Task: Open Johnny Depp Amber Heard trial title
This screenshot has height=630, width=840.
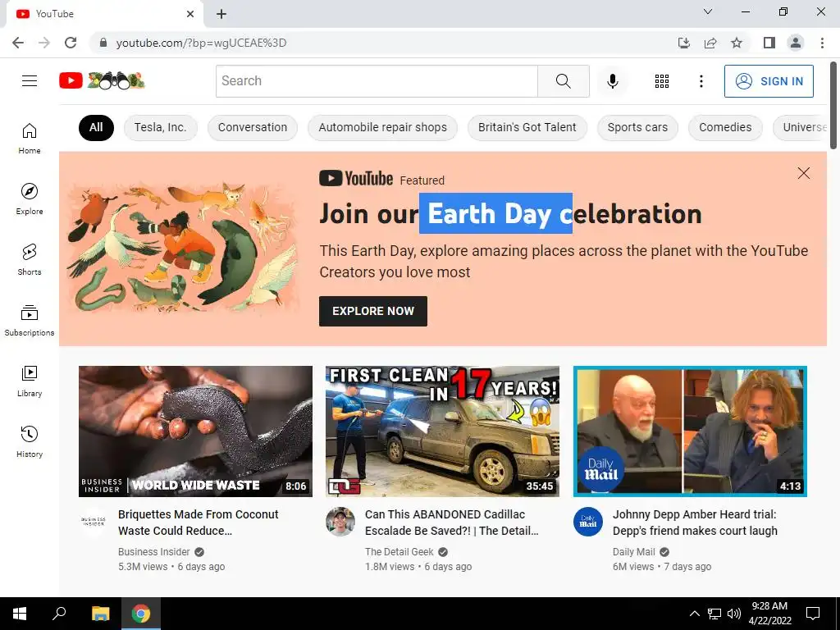Action: 695,523
